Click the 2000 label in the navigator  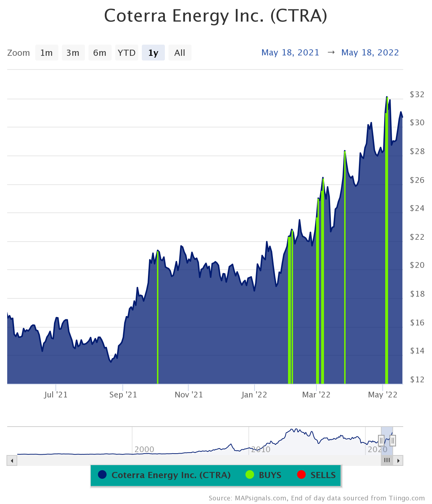click(144, 449)
